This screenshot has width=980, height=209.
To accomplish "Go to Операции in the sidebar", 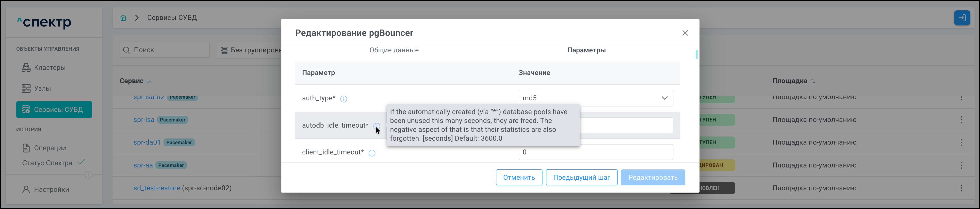I will [x=50, y=148].
